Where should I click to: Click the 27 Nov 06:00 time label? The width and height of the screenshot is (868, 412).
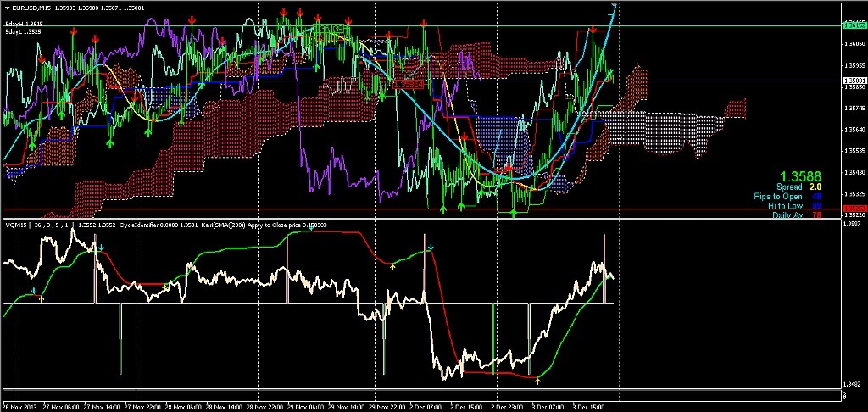click(61, 406)
